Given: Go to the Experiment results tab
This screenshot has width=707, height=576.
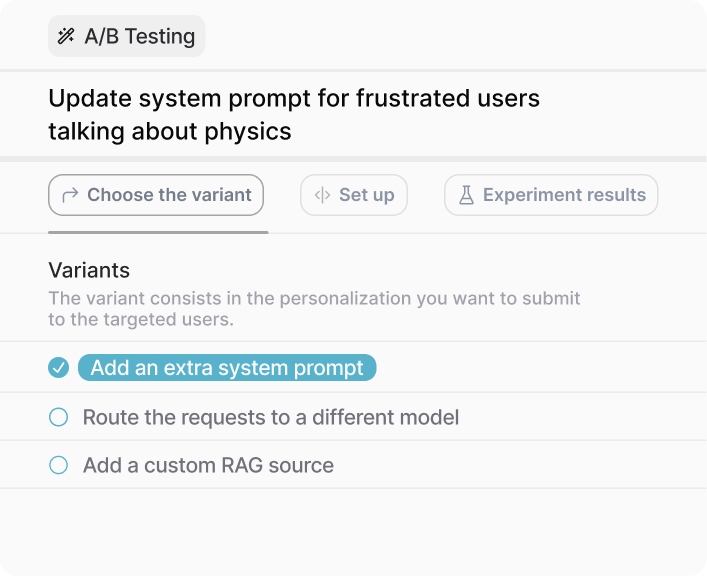Looking at the screenshot, I should 551,195.
